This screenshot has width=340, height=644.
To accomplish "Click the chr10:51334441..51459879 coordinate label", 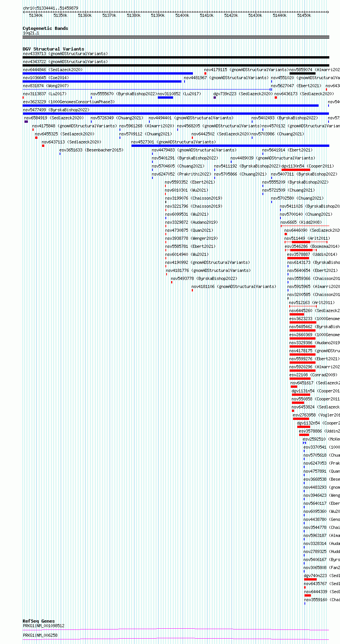I will click(x=50, y=8).
